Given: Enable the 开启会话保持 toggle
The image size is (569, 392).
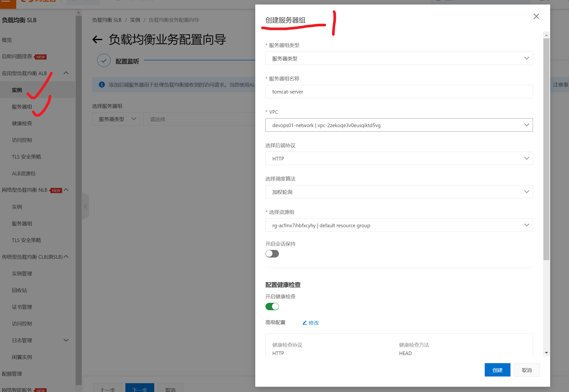Looking at the screenshot, I should point(272,253).
